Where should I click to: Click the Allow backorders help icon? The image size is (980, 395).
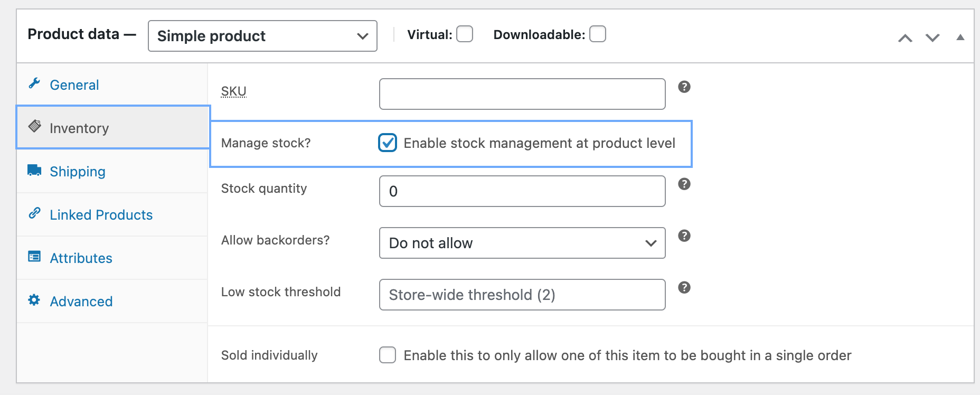point(684,236)
